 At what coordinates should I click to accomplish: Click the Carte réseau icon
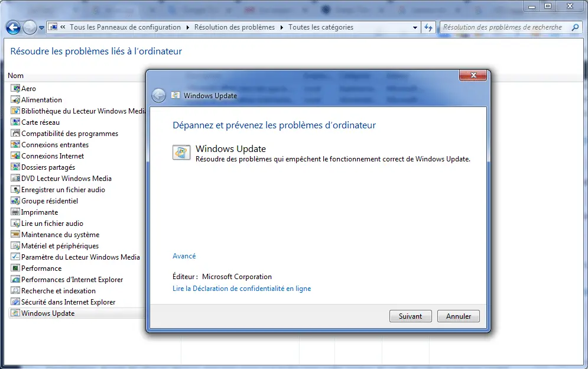coord(15,122)
